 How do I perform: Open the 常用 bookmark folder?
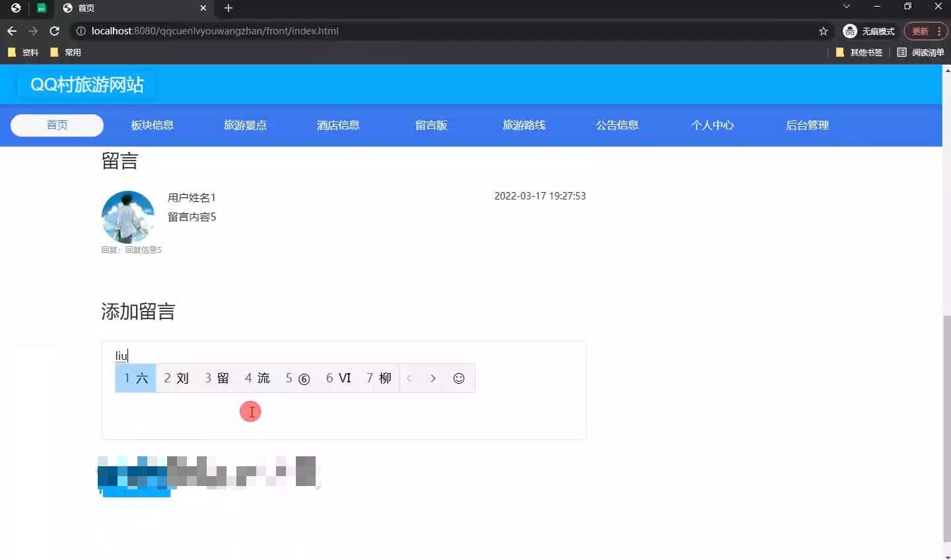[65, 52]
